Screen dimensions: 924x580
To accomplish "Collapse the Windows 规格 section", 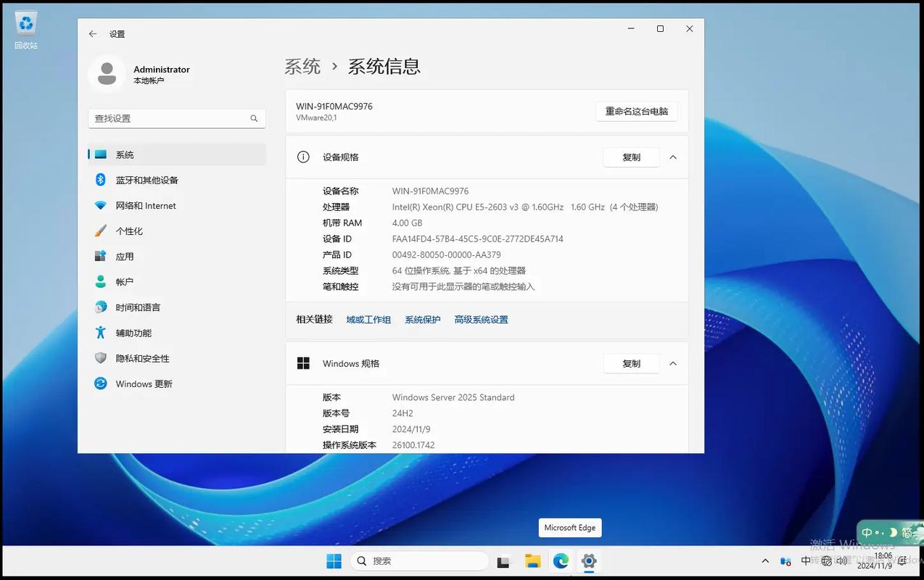I will click(672, 363).
